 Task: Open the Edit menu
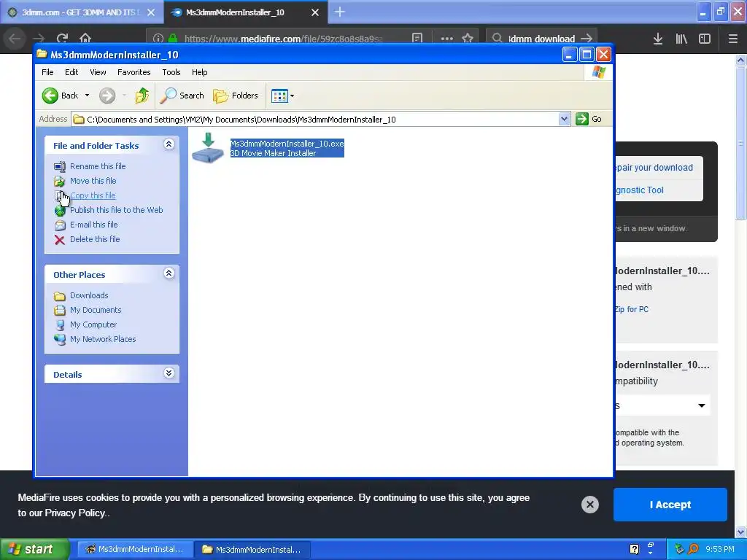click(x=71, y=72)
